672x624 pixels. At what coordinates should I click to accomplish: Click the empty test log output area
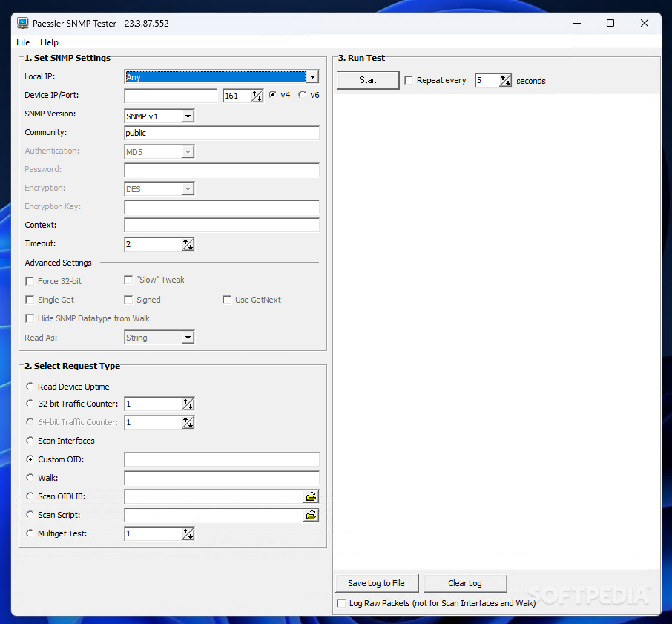tap(497, 331)
